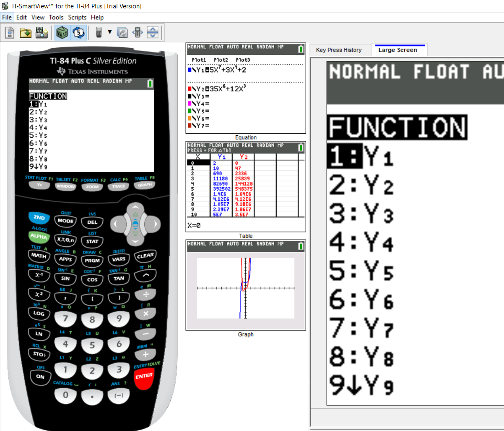
Task: Click the new document toolbar icon
Action: [x=10, y=32]
